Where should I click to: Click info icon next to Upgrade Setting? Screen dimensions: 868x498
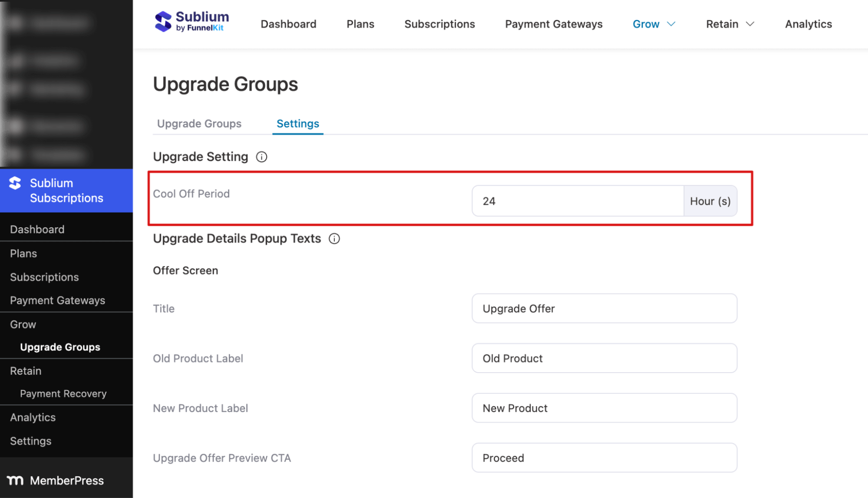coord(261,157)
